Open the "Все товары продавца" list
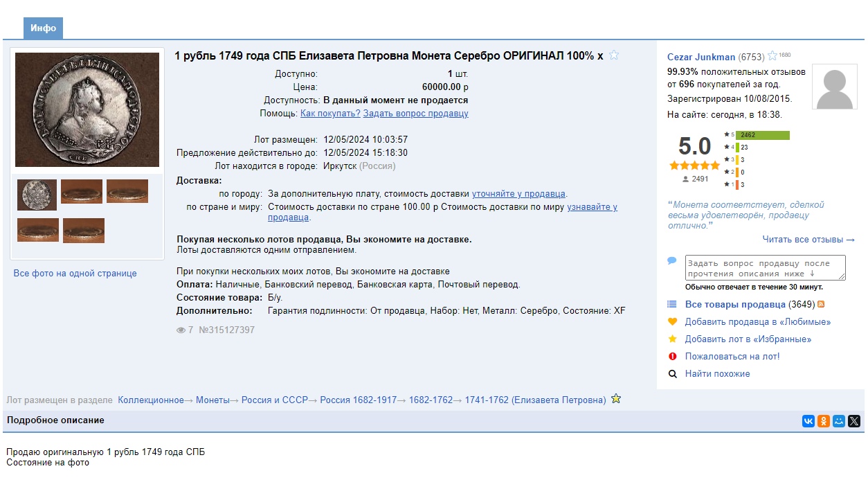Screen dimensions: 868x489 click(735, 305)
